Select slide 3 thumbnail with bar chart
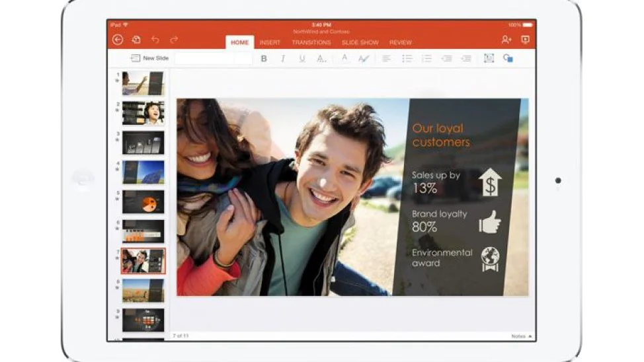Screen dimensions: 644x362 [x=143, y=143]
